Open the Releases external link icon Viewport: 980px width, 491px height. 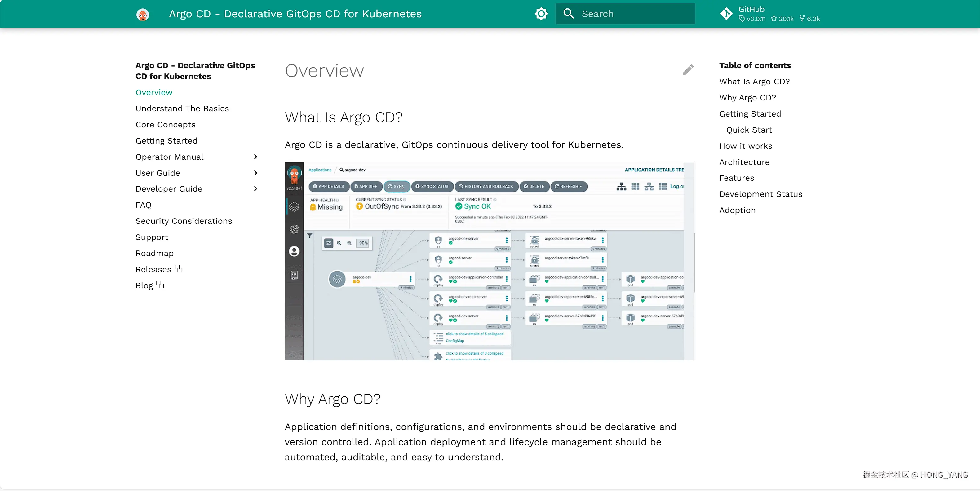pos(179,269)
